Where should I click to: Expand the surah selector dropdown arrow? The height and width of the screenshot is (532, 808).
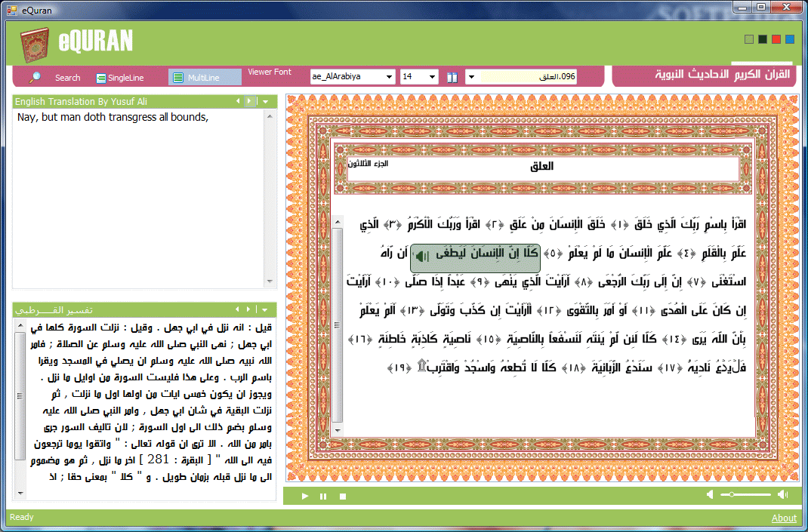470,77
